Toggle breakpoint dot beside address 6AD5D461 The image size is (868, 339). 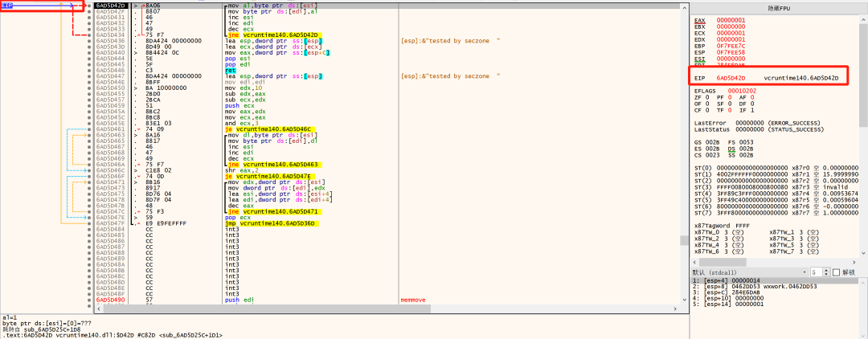[88, 129]
